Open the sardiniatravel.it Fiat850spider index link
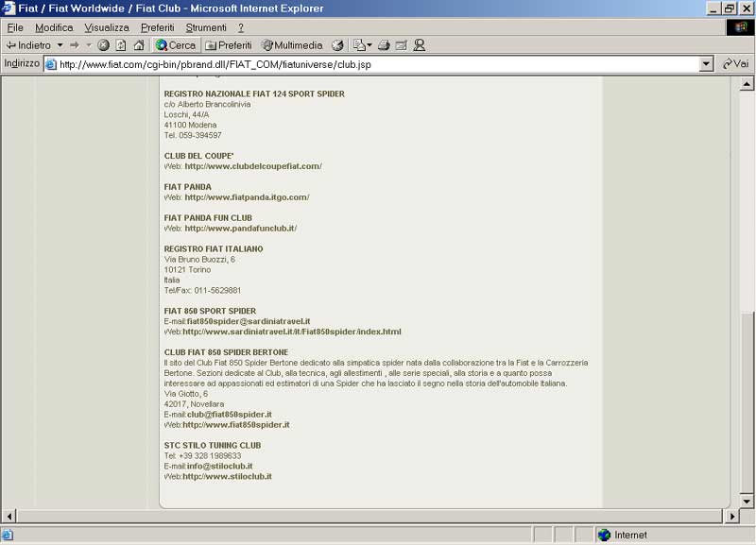756x545 pixels. [x=292, y=332]
